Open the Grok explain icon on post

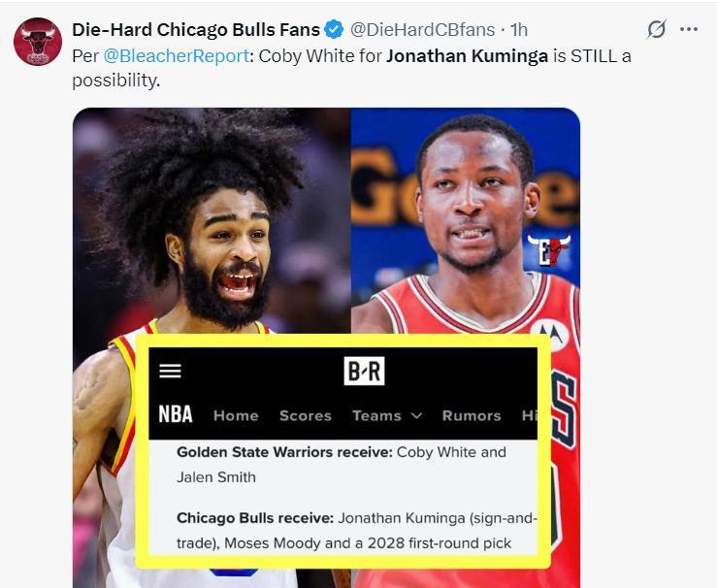[656, 29]
